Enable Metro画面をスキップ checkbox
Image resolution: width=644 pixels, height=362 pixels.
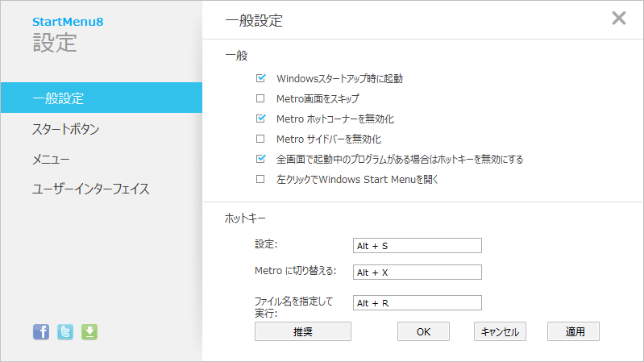[x=260, y=98]
